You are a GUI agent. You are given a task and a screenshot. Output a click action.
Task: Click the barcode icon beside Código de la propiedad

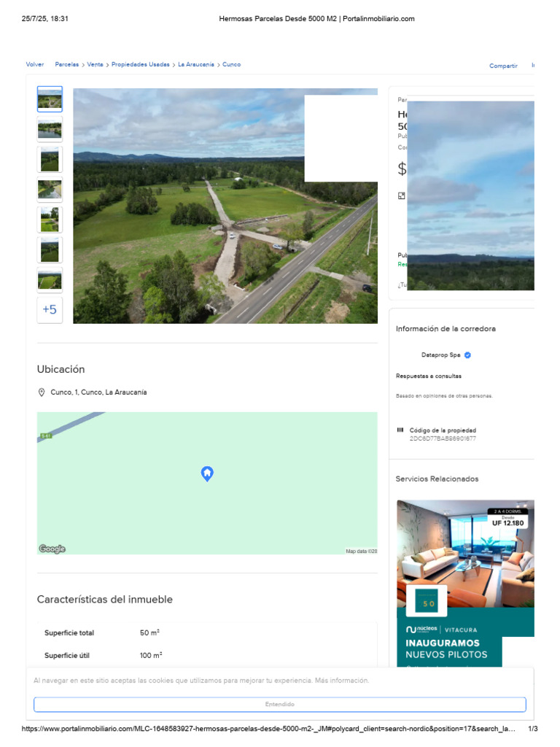pyautogui.click(x=400, y=430)
